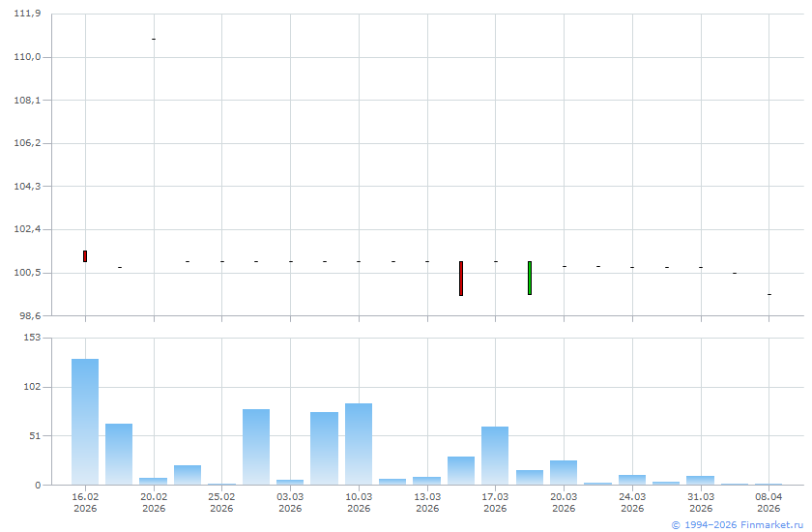Select the small red candlestick at 16.02
Viewport: 812px width, 532px height.
[x=85, y=256]
